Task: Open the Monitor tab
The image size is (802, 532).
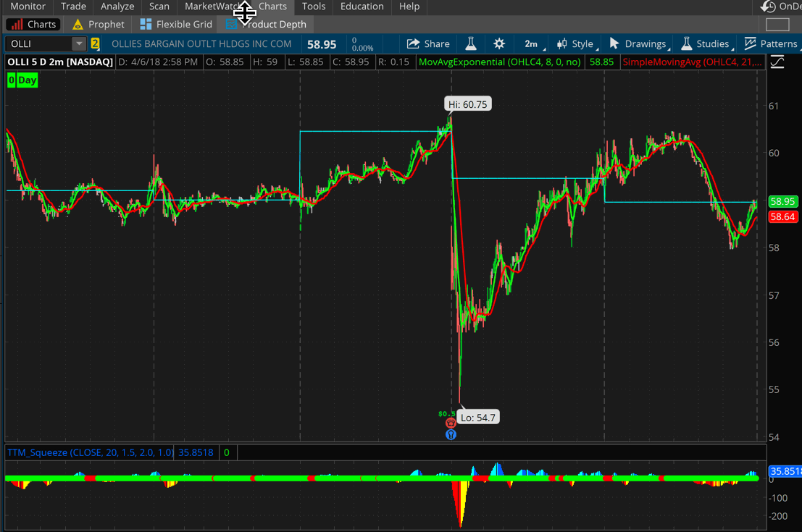Action: (x=28, y=7)
